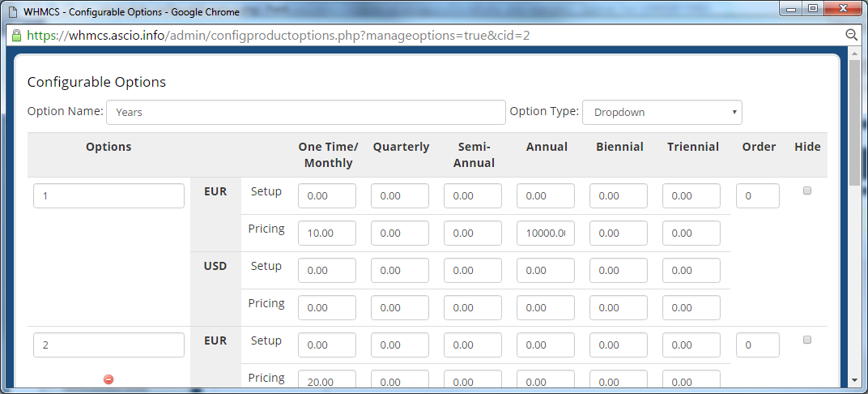This screenshot has width=868, height=394.
Task: Click the vertical scrollbar thumb
Action: pyautogui.click(x=854, y=122)
